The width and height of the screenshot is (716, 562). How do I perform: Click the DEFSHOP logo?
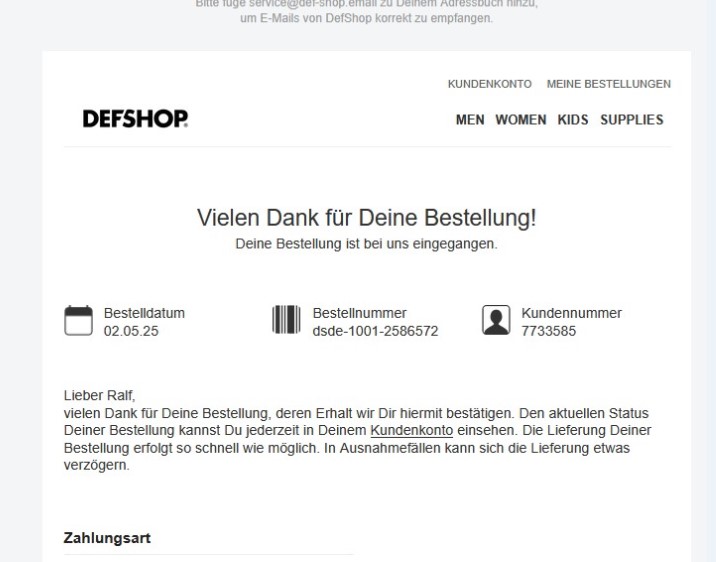click(x=135, y=119)
